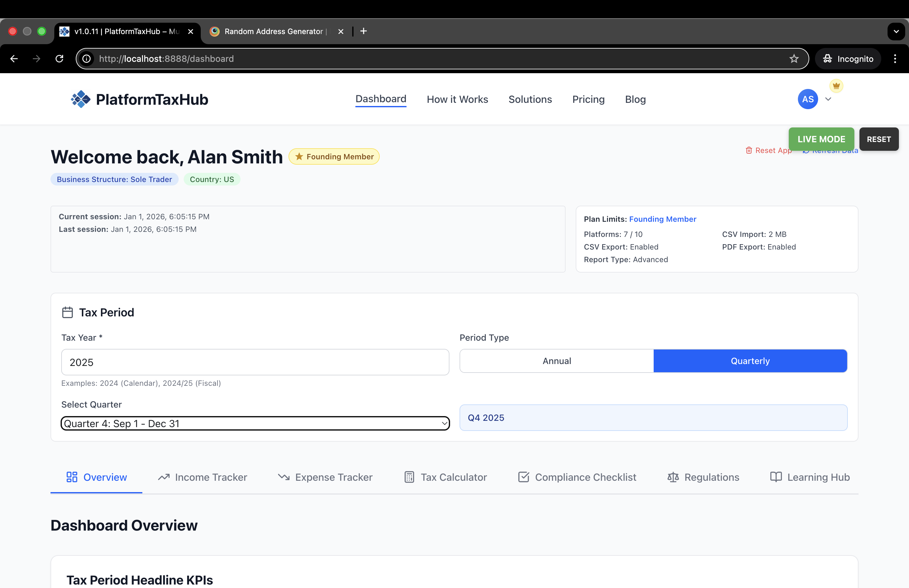
Task: Click inside the Tax Year input field
Action: [255, 362]
